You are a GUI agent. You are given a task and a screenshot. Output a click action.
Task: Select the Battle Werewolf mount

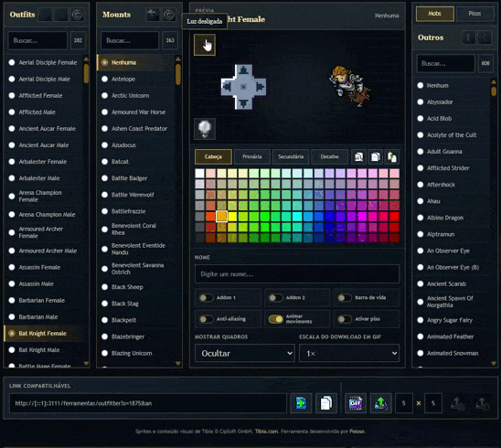click(136, 195)
